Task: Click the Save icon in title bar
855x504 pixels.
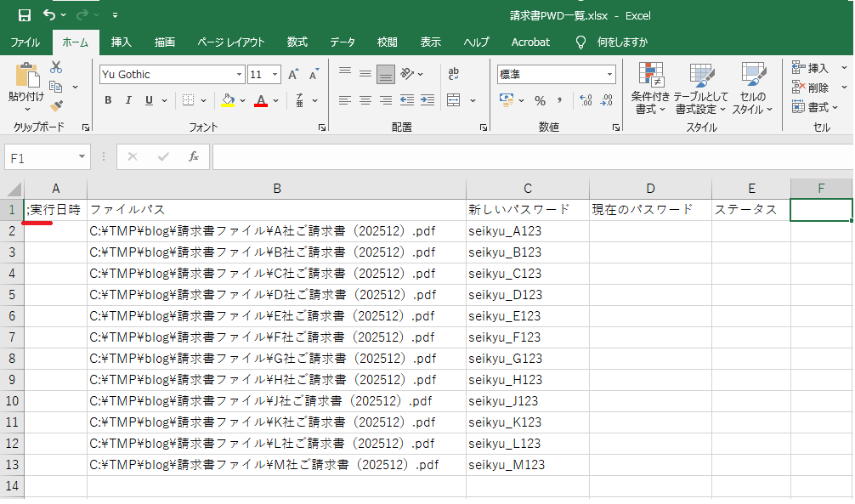Action: pyautogui.click(x=24, y=15)
